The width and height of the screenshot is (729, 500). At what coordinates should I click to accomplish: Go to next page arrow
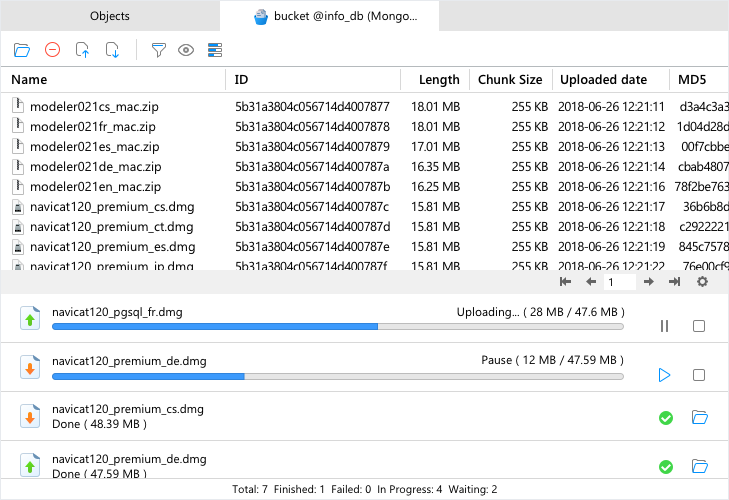point(649,281)
